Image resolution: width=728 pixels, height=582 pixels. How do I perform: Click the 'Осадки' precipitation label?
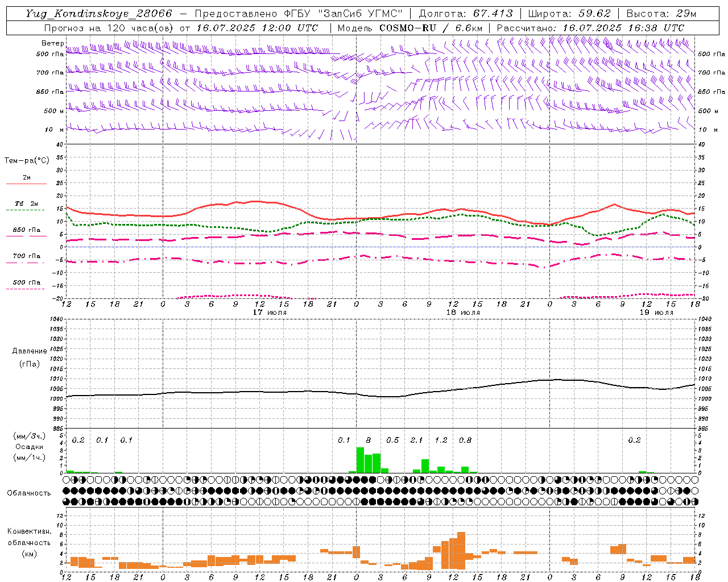click(29, 447)
